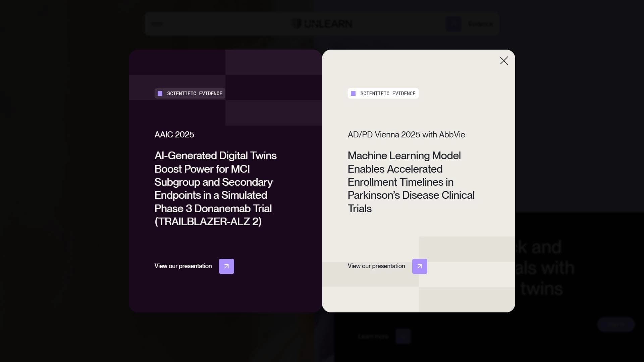The width and height of the screenshot is (644, 362).
Task: Open the blurred hamburger menu in header
Action: 157,24
